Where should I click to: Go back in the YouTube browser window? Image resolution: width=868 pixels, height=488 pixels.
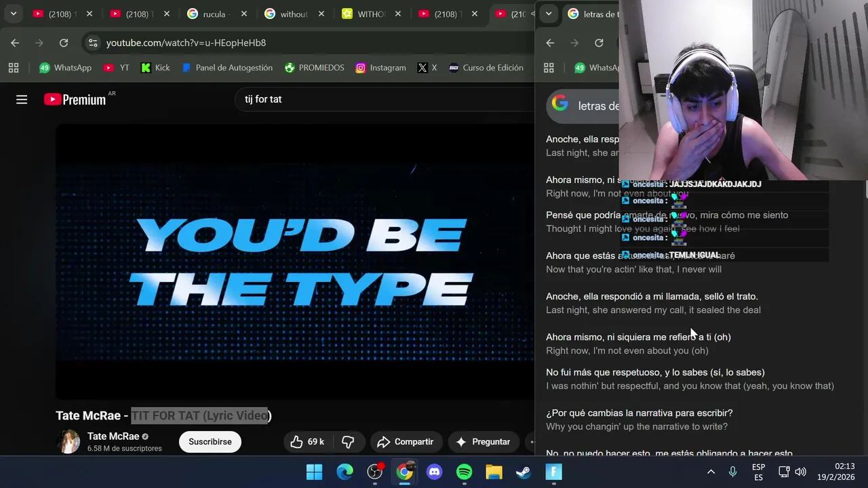coord(15,43)
